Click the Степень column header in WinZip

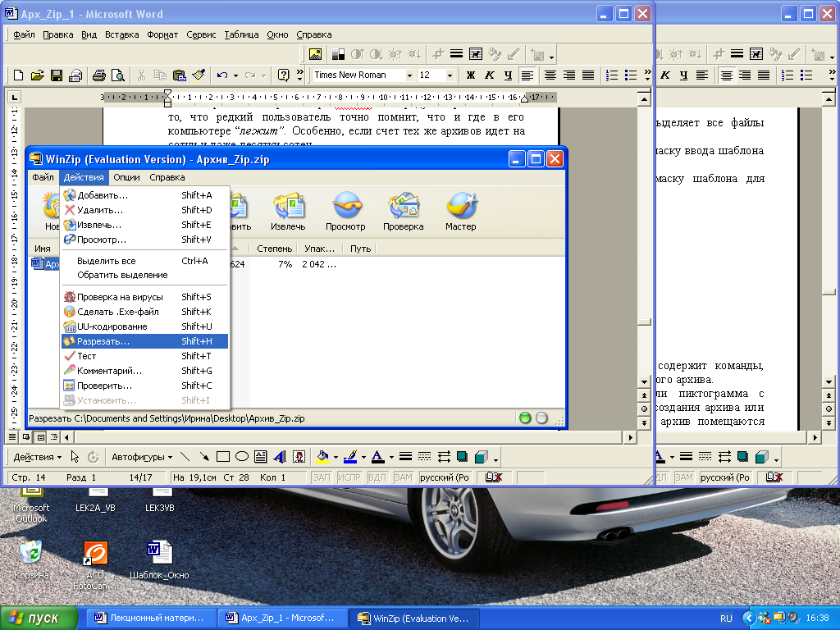coord(274,249)
